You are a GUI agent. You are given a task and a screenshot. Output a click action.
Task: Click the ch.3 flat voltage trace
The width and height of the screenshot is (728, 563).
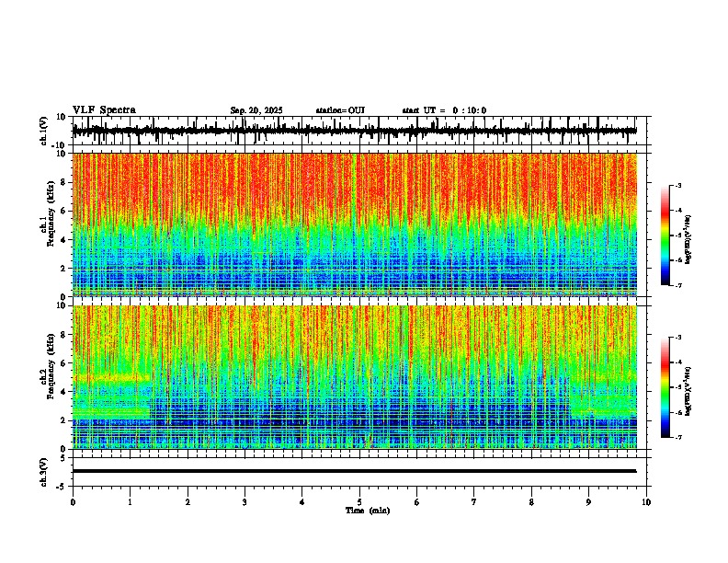click(x=354, y=471)
